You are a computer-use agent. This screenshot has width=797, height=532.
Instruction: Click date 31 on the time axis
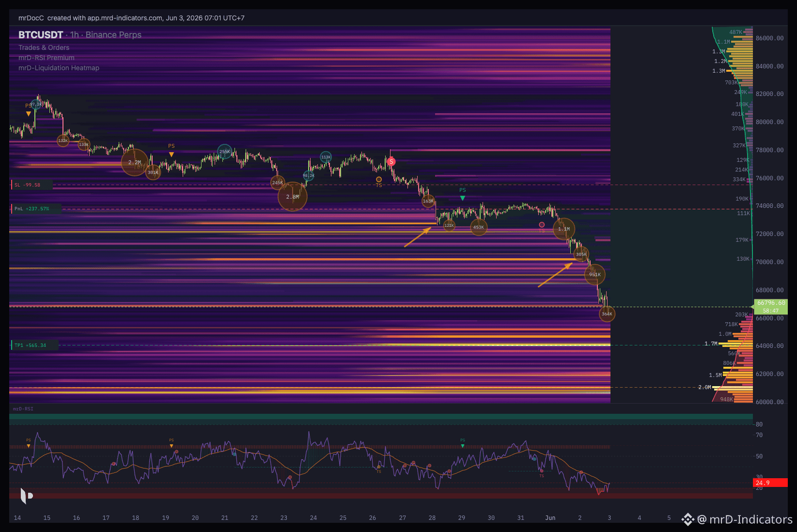click(521, 518)
